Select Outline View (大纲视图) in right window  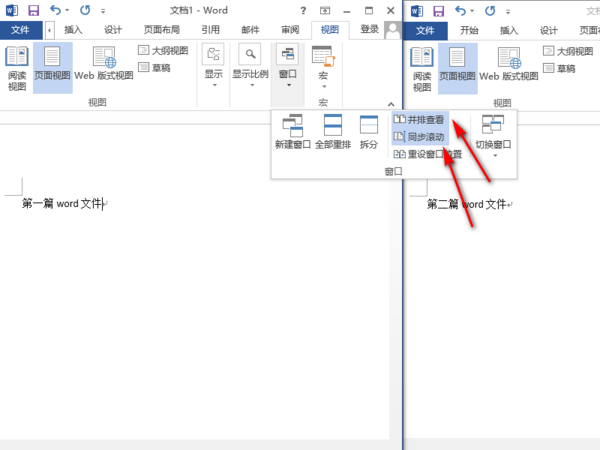click(568, 51)
